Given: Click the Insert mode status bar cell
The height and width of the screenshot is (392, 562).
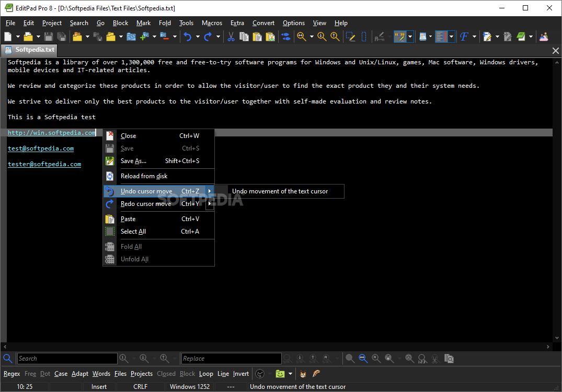Looking at the screenshot, I should pyautogui.click(x=99, y=387).
